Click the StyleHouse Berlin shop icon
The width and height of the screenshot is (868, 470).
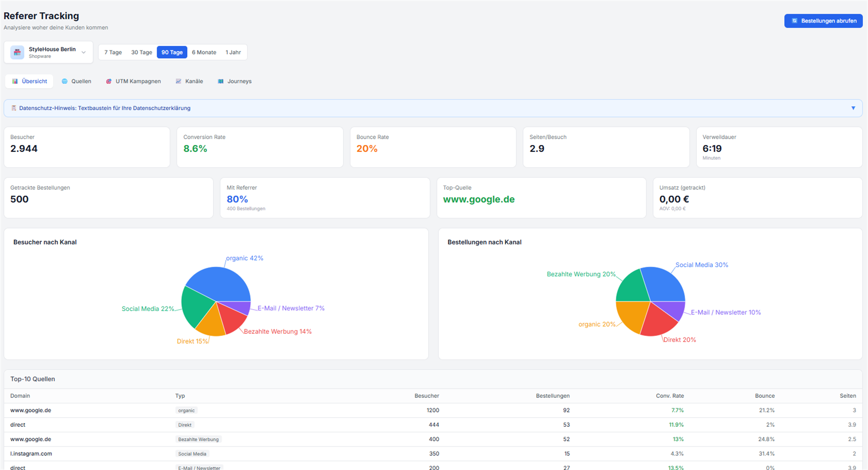point(17,52)
